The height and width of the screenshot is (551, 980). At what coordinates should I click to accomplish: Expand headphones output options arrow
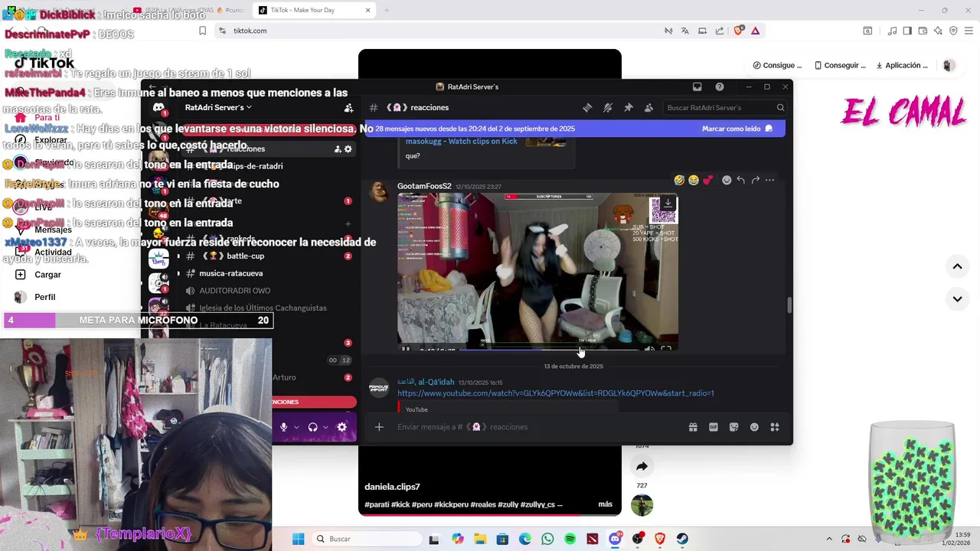[325, 427]
